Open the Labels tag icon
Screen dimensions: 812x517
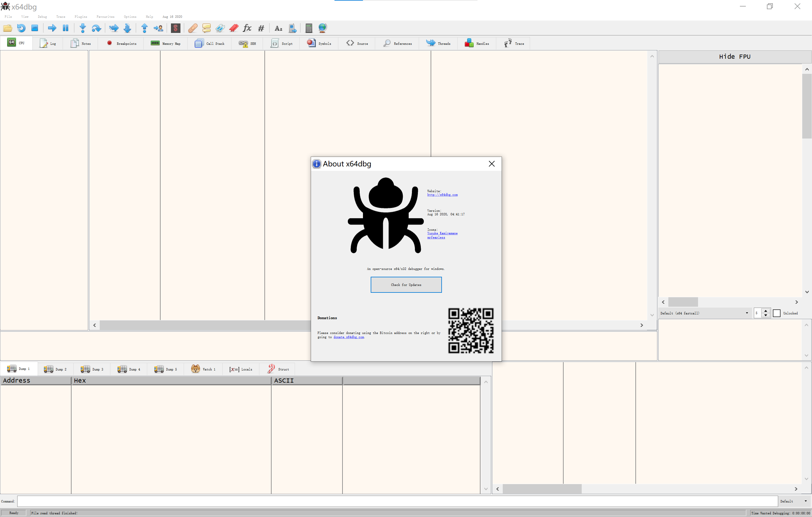(x=220, y=28)
